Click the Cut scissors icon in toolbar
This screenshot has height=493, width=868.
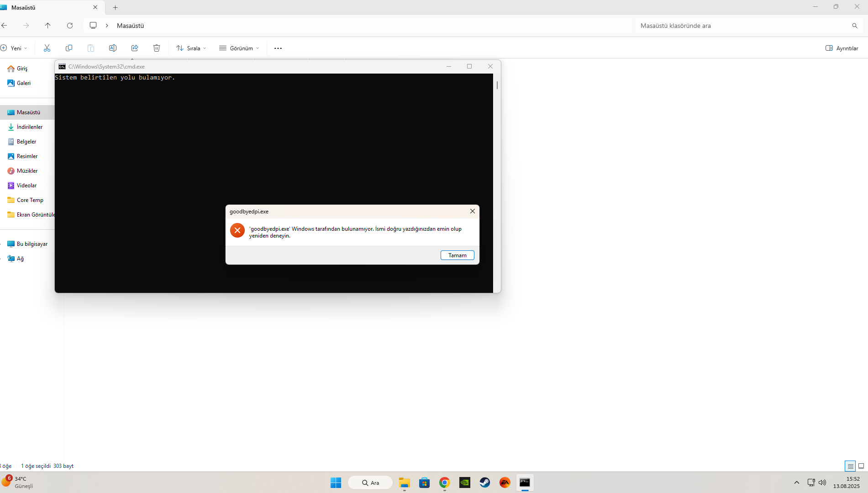click(x=47, y=48)
